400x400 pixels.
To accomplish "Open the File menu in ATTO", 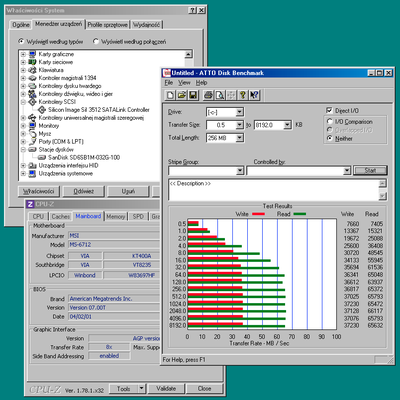I will click(169, 83).
